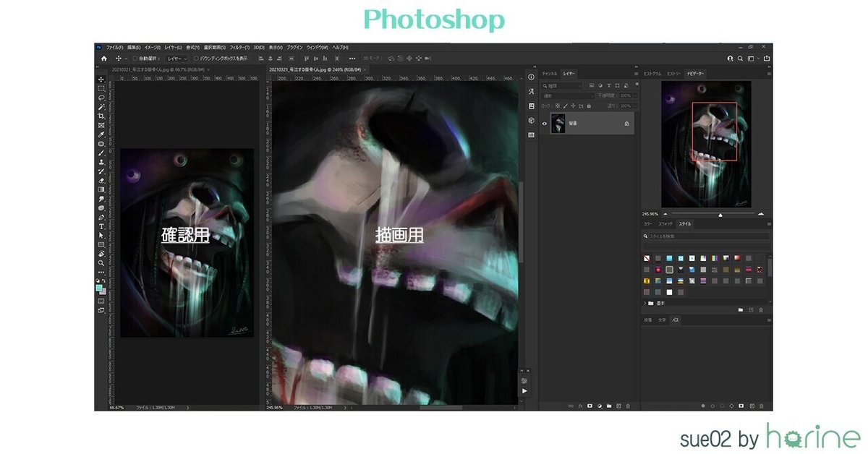868x454 pixels.
Task: Toggle the 自動選択 checkbox
Action: click(135, 59)
